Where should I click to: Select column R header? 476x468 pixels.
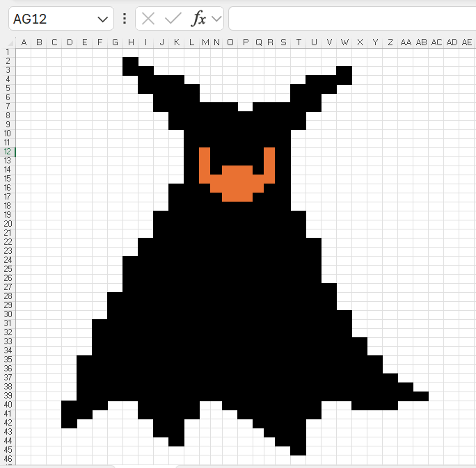pos(270,42)
